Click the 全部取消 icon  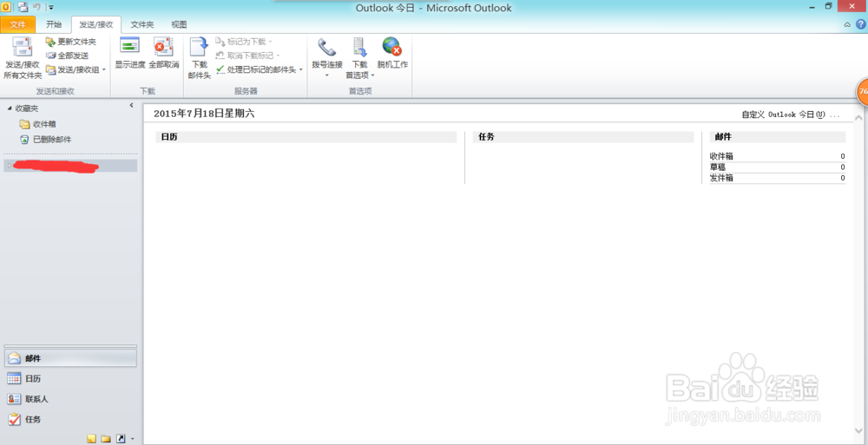[x=163, y=47]
